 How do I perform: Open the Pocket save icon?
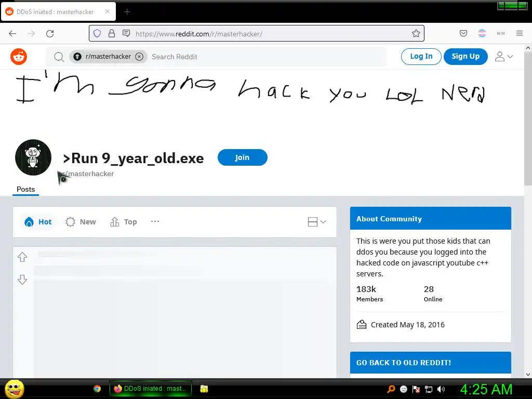click(x=463, y=33)
